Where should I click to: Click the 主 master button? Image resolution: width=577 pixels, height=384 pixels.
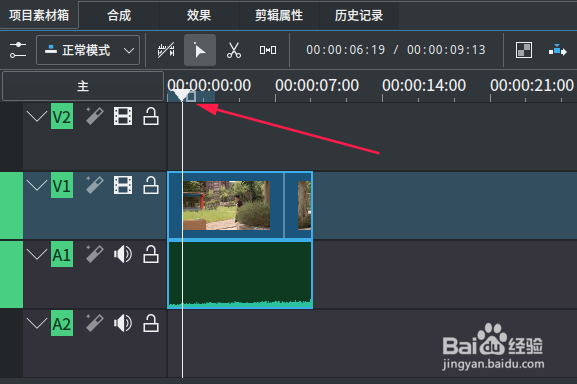[x=83, y=86]
